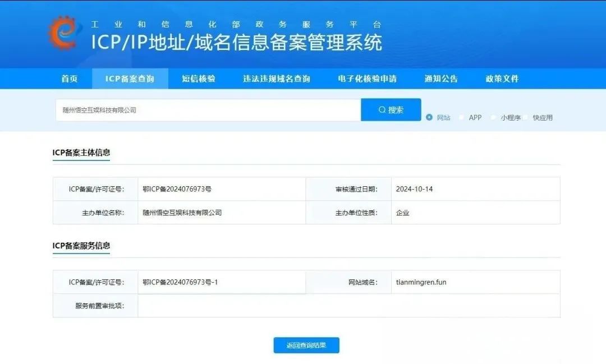
Task: Focus the company name search field
Action: coord(208,110)
